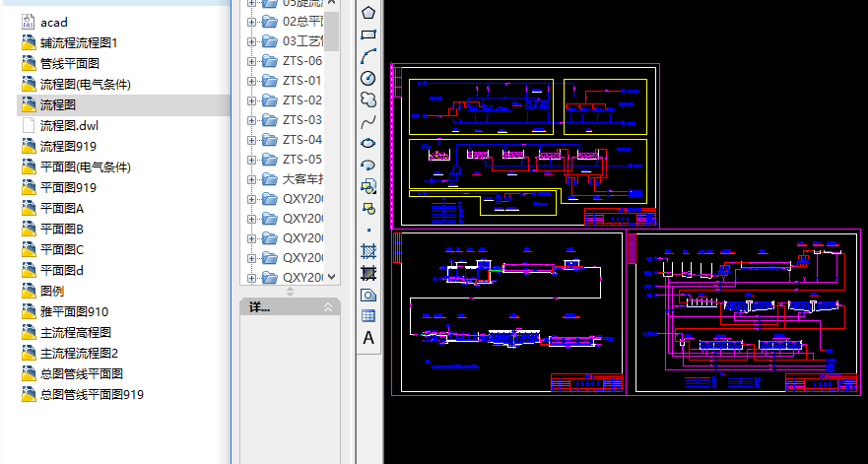Open the Table insert tool
Screen dimensions: 868x464
368,315
